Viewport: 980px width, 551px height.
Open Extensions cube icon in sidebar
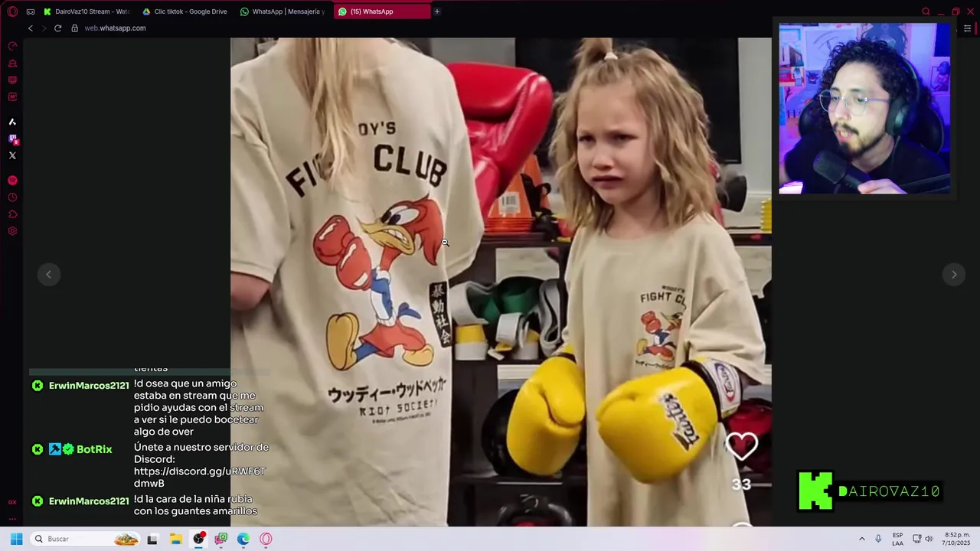[x=12, y=214]
